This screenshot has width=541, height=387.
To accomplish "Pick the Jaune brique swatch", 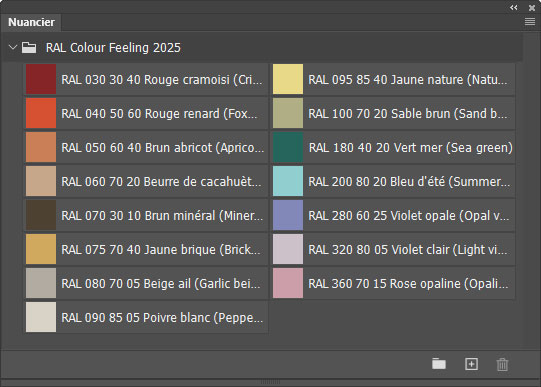I will pos(41,249).
